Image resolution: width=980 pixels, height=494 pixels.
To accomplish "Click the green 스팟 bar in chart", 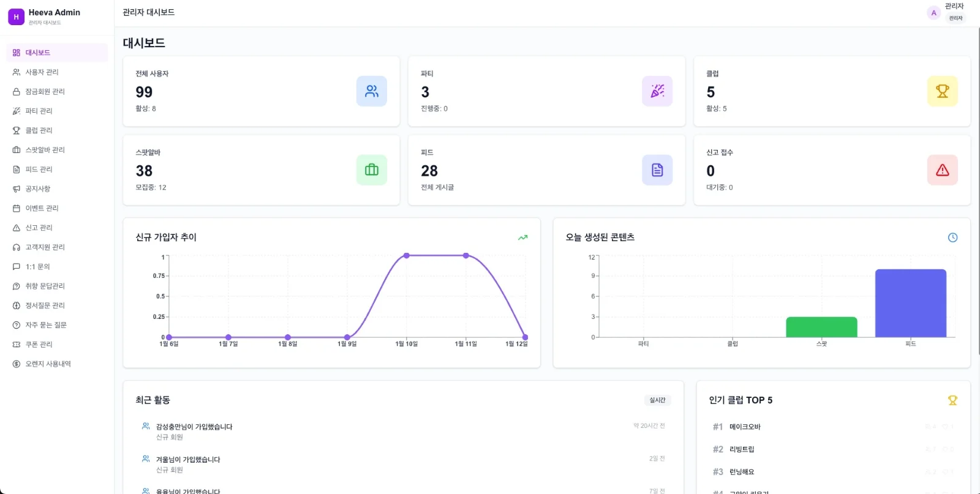I will point(821,327).
